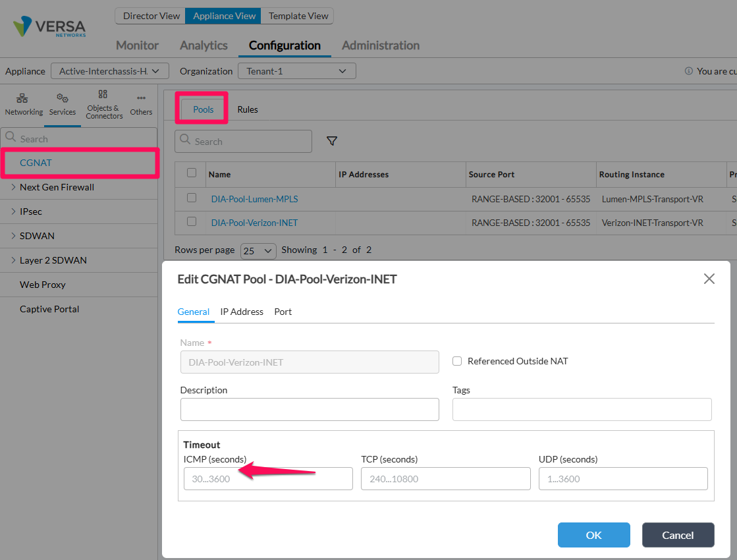Click the Description input field

[310, 409]
